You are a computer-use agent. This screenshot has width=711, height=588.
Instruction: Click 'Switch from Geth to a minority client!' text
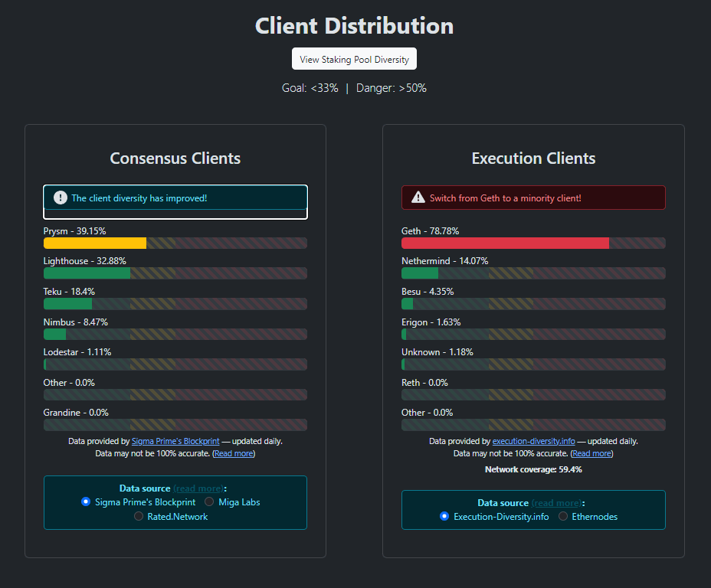click(x=506, y=198)
